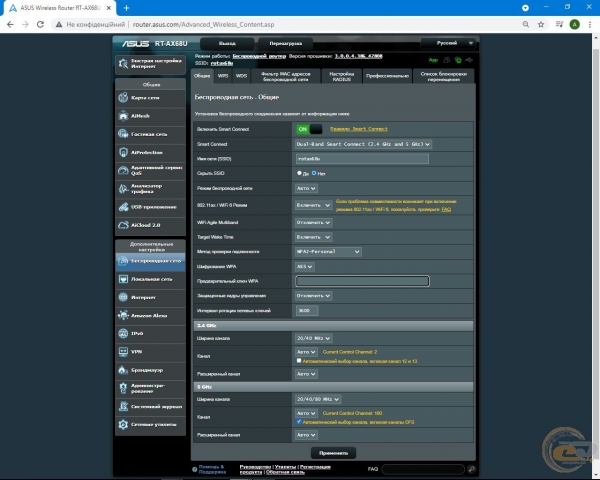600x480 pixels.
Task: Open browser zoom magnifier icon in address bar
Action: (x=526, y=24)
